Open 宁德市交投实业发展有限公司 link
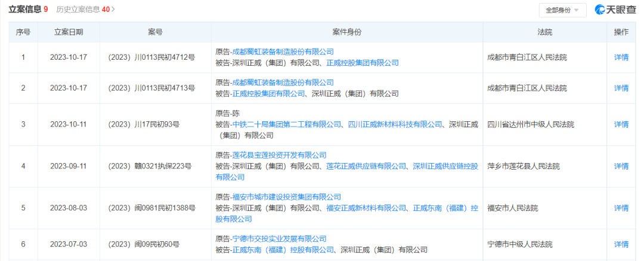This screenshot has height=261, width=644. [279, 239]
